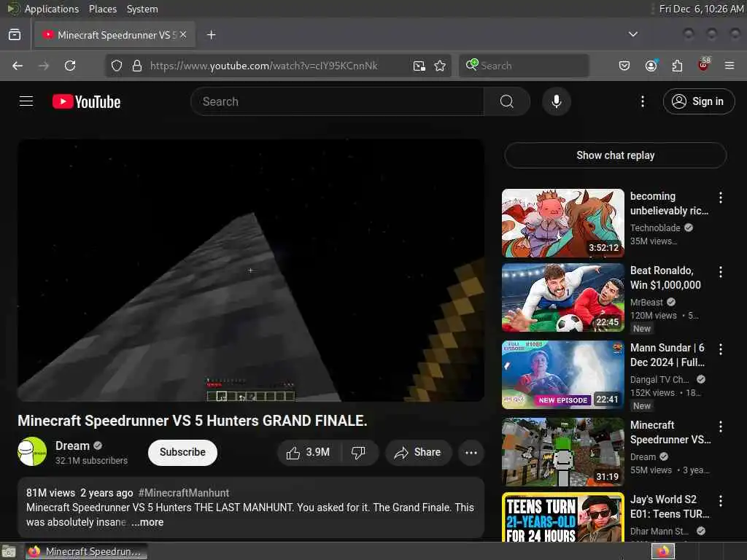Expand description with ...more

(x=147, y=522)
